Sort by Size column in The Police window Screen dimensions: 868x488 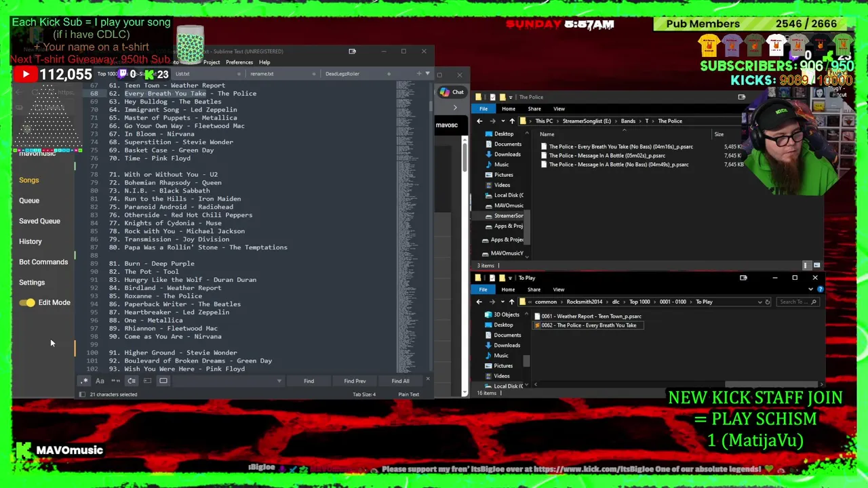pos(719,134)
